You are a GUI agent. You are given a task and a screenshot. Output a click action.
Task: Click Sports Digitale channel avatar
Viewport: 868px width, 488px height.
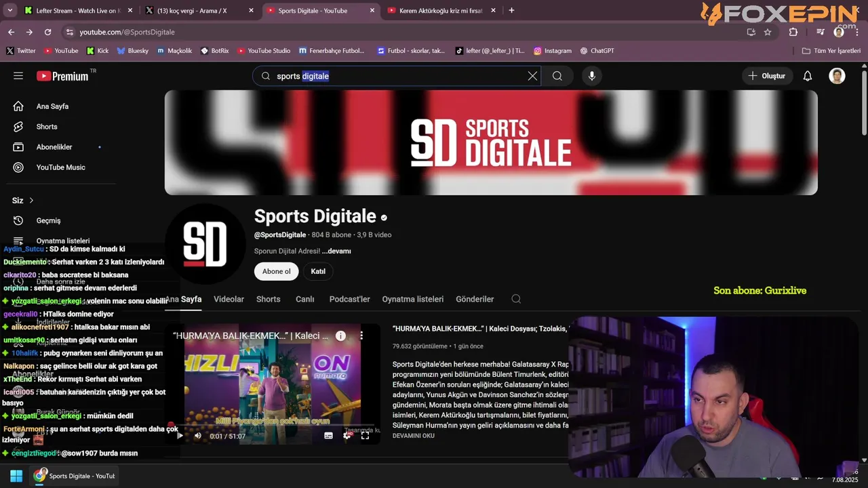tap(205, 244)
